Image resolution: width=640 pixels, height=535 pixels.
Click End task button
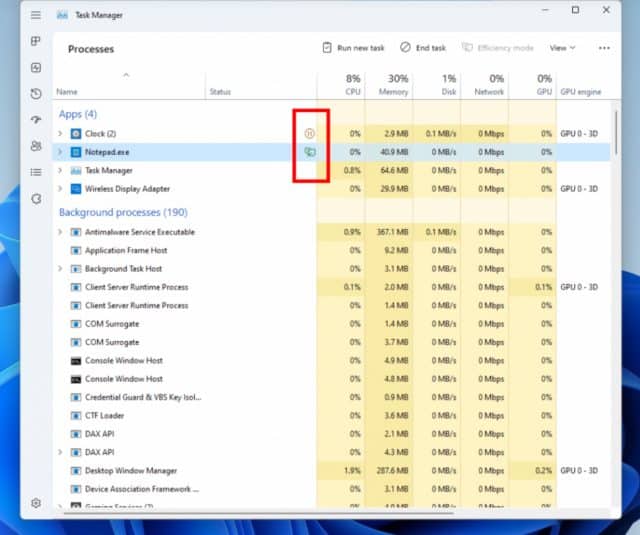pyautogui.click(x=423, y=48)
